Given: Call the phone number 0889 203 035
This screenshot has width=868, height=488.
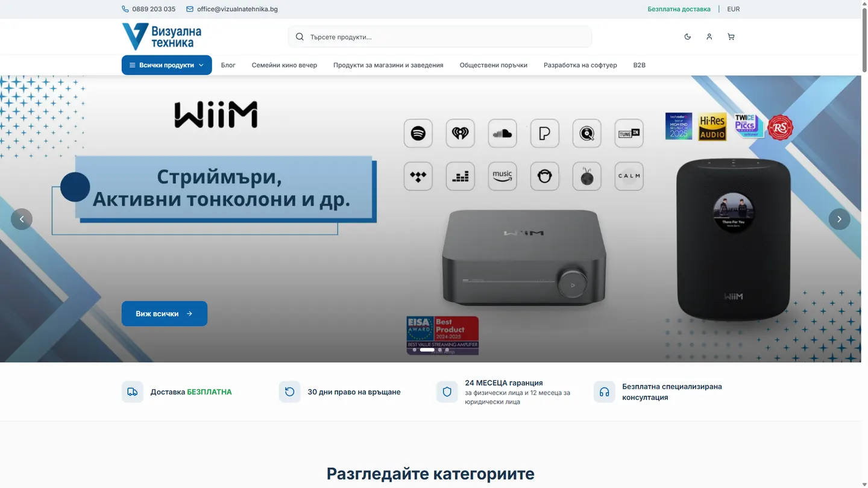Looking at the screenshot, I should [x=148, y=9].
